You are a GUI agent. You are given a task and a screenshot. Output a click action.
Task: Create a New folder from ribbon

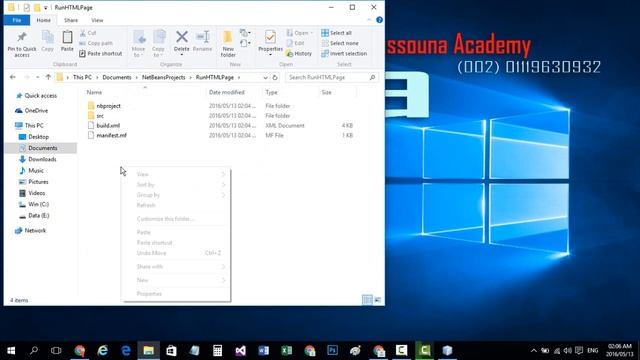click(x=228, y=44)
